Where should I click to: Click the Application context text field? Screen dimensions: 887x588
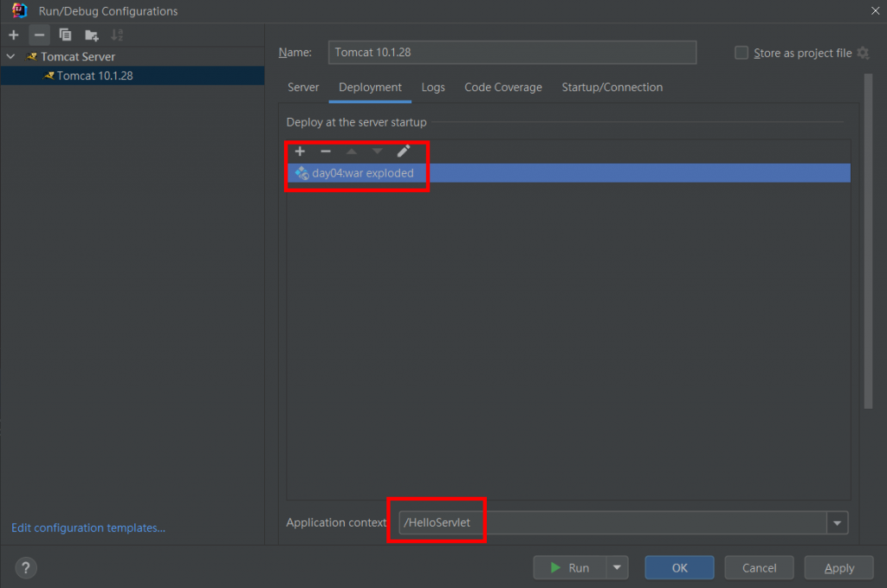pos(612,523)
